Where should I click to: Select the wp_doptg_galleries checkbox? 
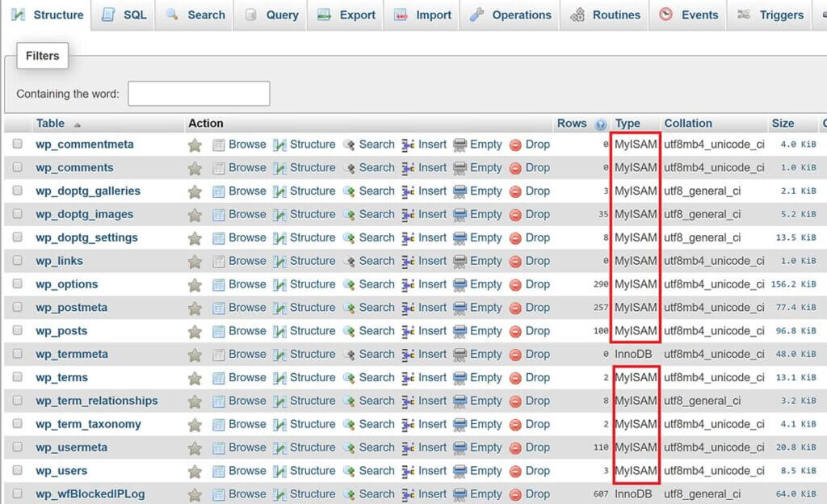(18, 190)
